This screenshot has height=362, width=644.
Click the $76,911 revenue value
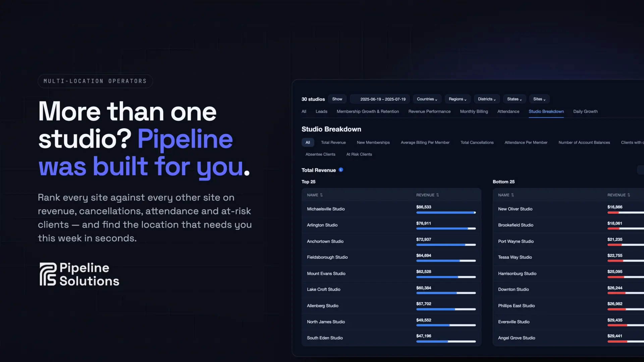(x=424, y=223)
